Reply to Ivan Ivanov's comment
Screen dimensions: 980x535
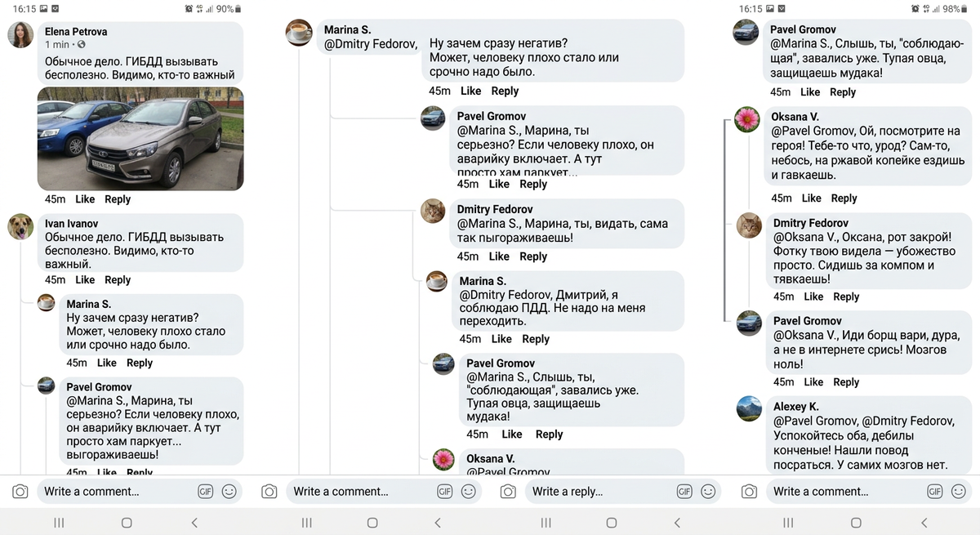(x=118, y=280)
